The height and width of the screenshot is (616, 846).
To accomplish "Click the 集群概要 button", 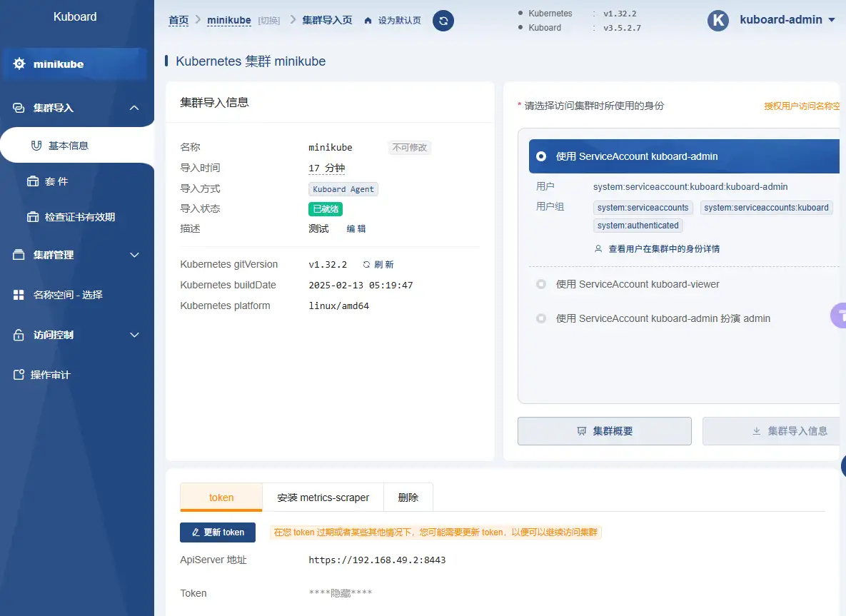I will tap(604, 431).
